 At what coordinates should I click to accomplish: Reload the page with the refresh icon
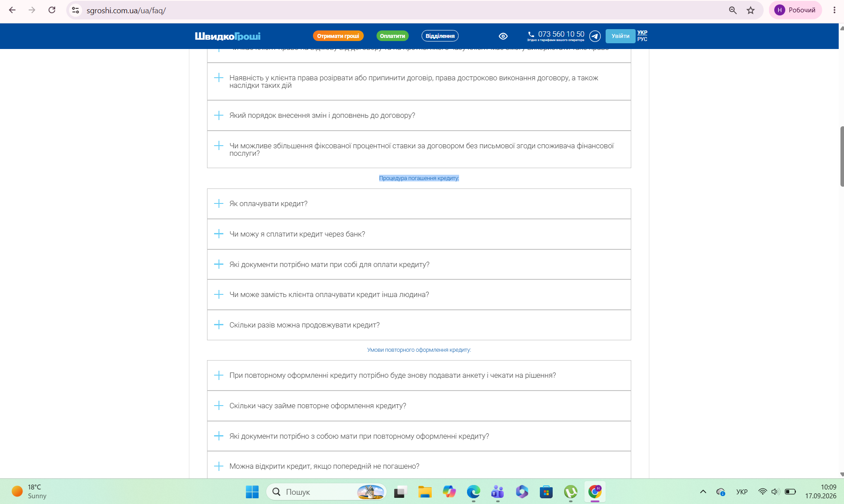[x=52, y=10]
